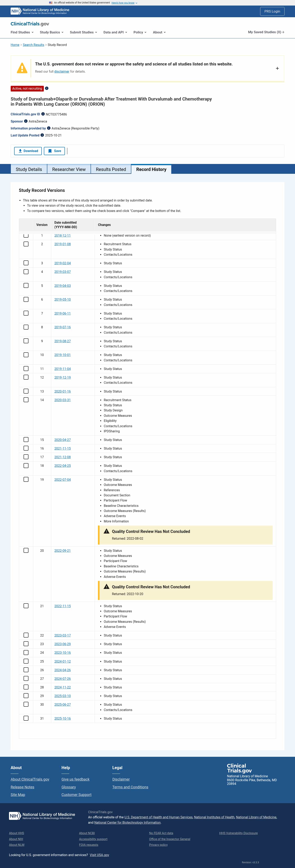Click the Home breadcrumb link
The width and height of the screenshot is (295, 868).
[x=15, y=45]
